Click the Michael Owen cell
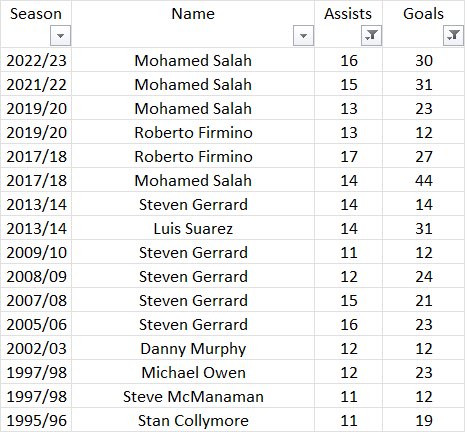465x432 pixels. (193, 372)
